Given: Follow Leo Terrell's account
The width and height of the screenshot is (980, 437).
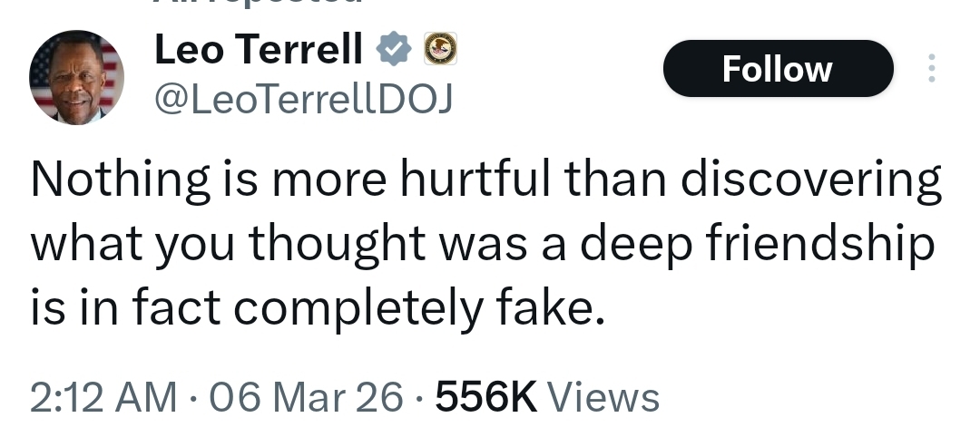Looking at the screenshot, I should [x=779, y=68].
